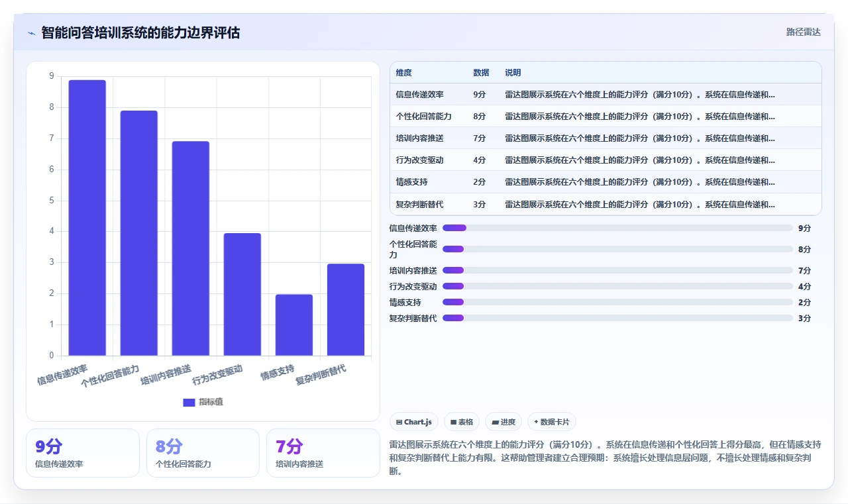Toggle the 指标值 legend item

[x=204, y=402]
